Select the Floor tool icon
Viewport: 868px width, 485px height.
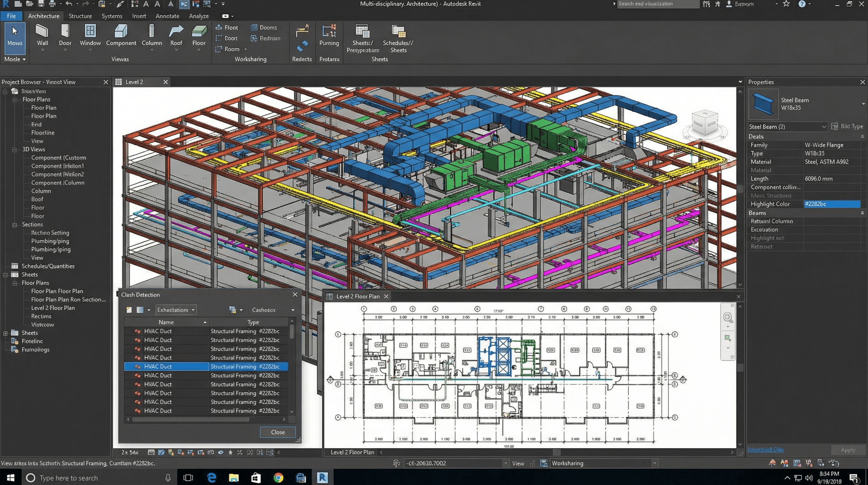(x=199, y=31)
